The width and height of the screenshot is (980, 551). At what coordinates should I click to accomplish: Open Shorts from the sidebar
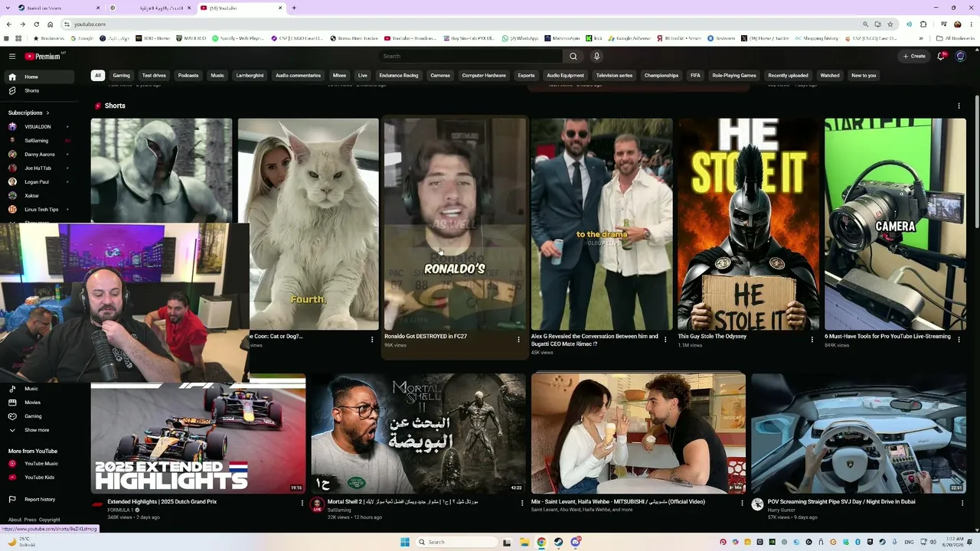[x=40, y=90]
